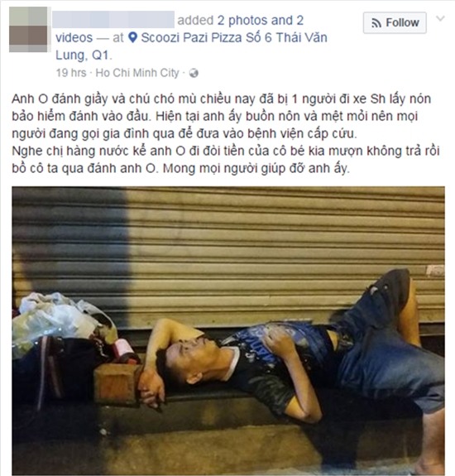Image resolution: width=455 pixels, height=476 pixels.
Task: Click the globe public privacy icon
Action: 194,73
